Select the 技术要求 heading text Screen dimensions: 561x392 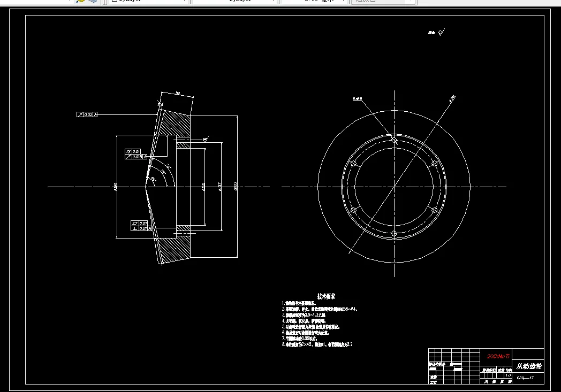tap(326, 296)
